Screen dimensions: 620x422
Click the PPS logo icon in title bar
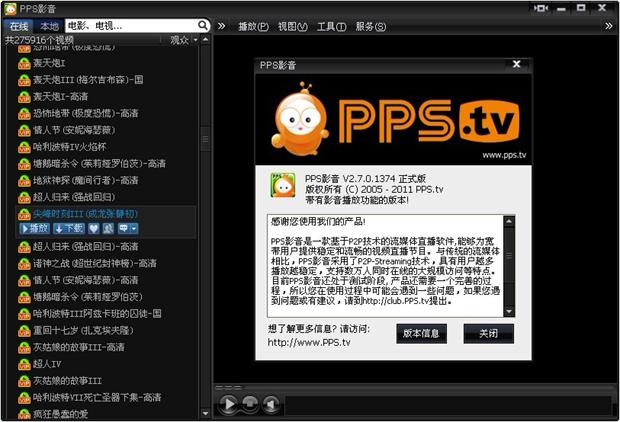pos(9,8)
